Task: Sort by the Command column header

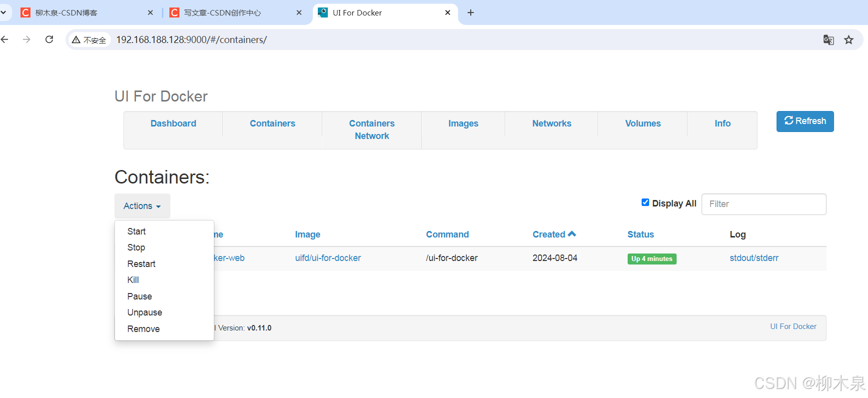Action: click(x=447, y=234)
